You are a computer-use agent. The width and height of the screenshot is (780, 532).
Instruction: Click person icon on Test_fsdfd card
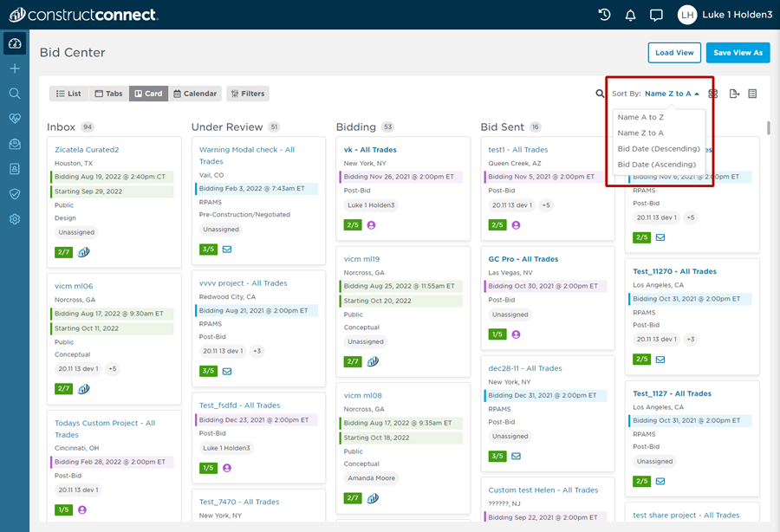[x=227, y=468]
